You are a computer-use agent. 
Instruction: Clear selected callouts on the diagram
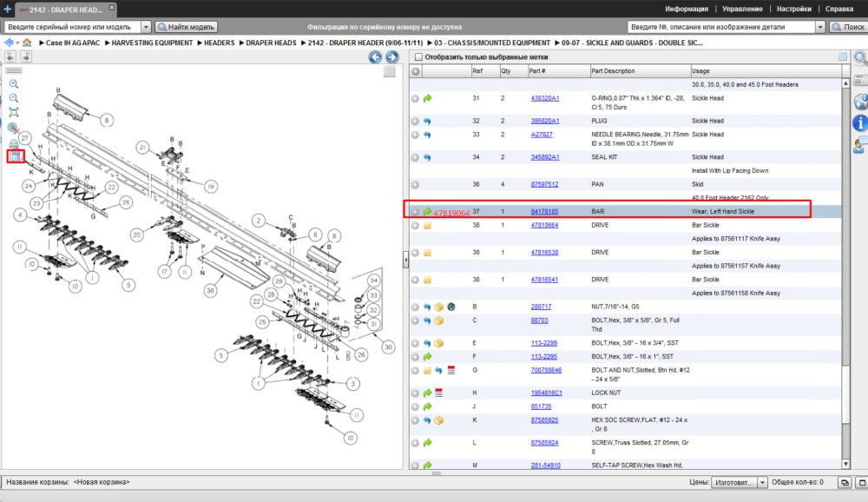(x=14, y=128)
